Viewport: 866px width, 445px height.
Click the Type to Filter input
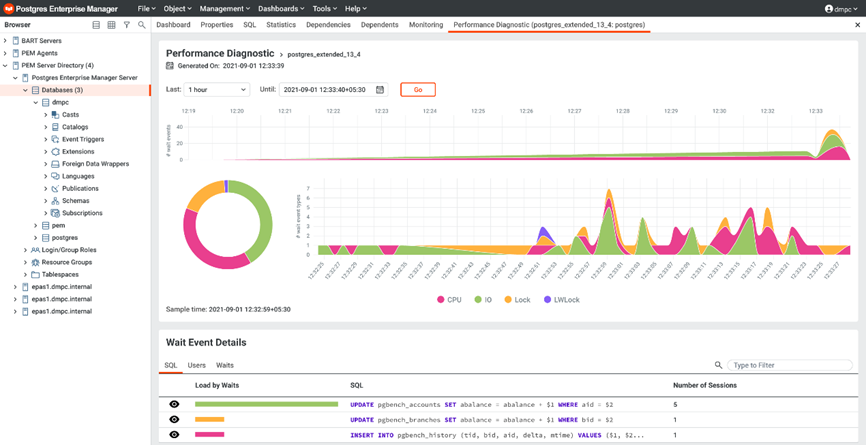790,365
